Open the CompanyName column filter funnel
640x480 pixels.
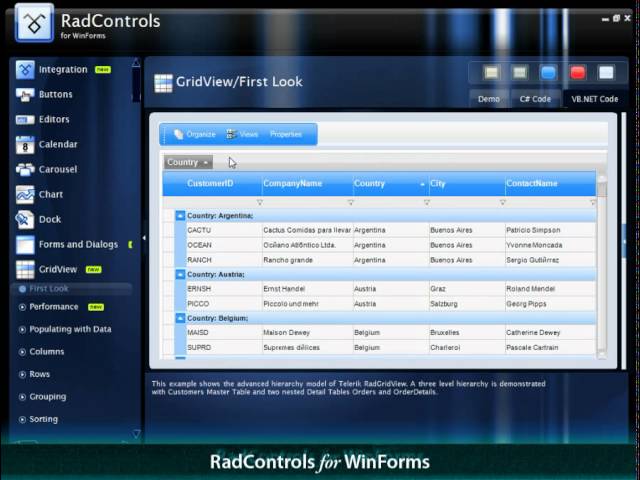pos(350,202)
